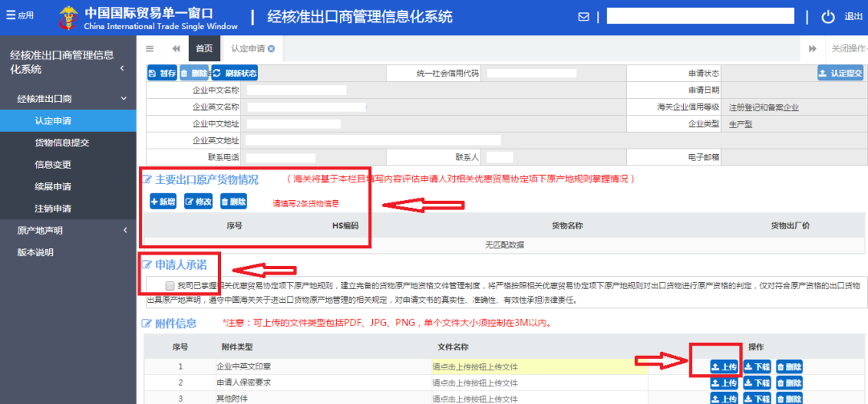Click 上传 for 企业中英文印章 attachment
The height and width of the screenshot is (404, 868).
coord(724,367)
